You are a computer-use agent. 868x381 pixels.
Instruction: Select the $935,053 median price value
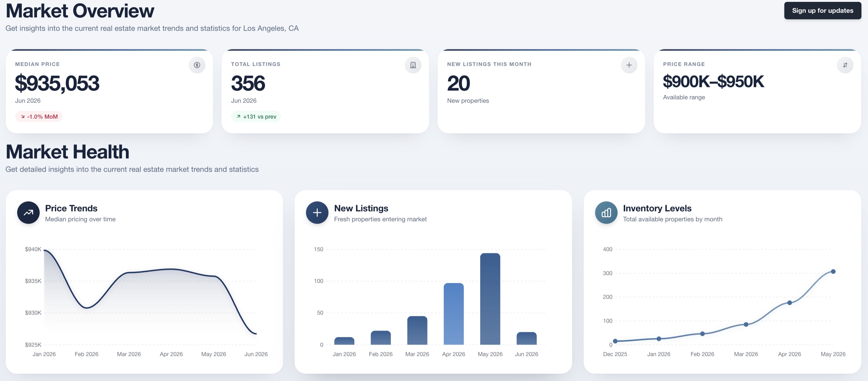[57, 83]
